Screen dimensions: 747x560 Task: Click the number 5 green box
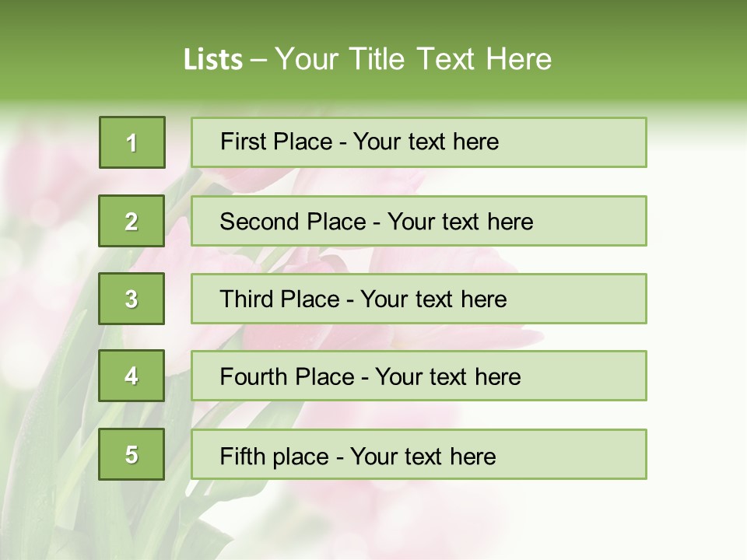pyautogui.click(x=132, y=454)
